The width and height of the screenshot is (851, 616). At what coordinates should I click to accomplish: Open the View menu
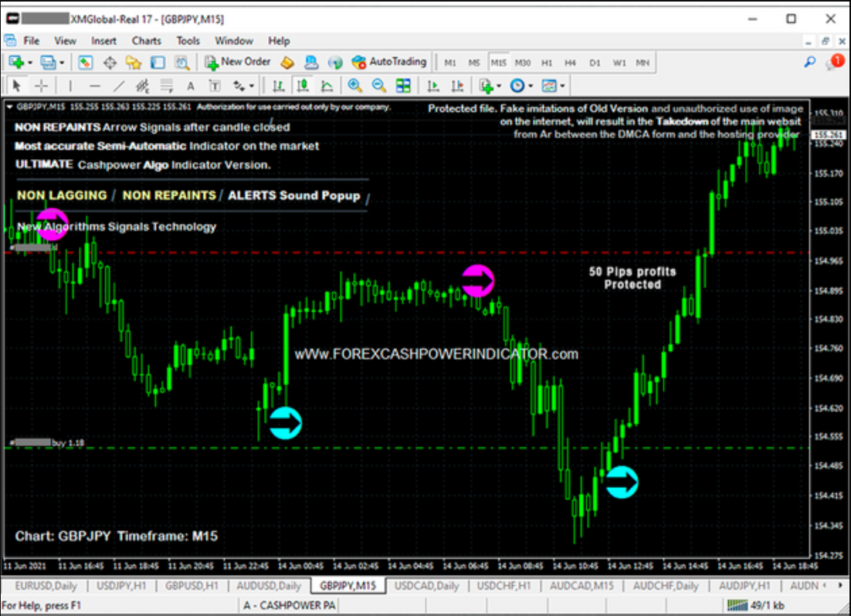click(65, 41)
